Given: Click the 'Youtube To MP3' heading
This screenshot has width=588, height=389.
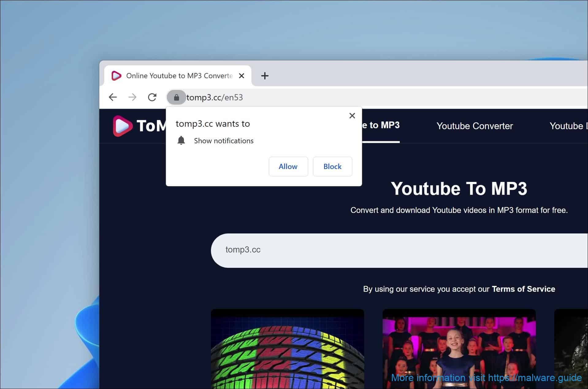Looking at the screenshot, I should [459, 188].
